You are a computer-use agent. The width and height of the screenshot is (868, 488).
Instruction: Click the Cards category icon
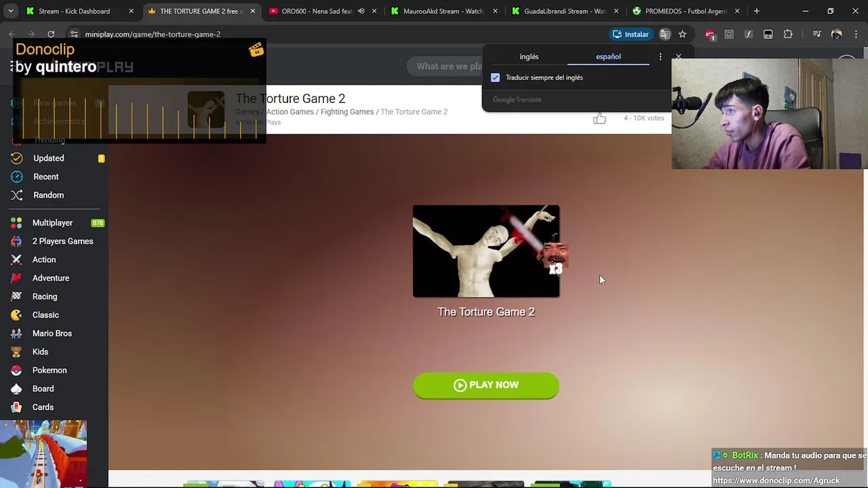(x=16, y=407)
